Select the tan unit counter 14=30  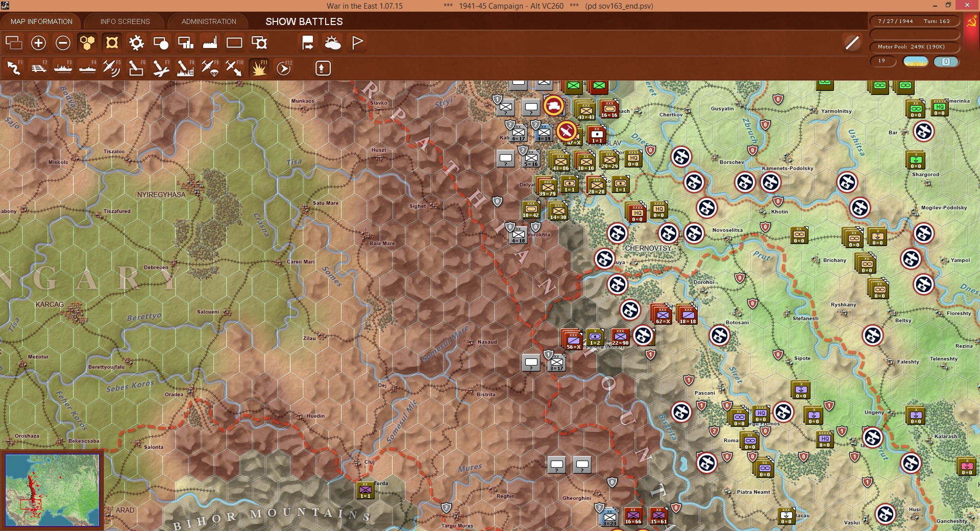[558, 211]
